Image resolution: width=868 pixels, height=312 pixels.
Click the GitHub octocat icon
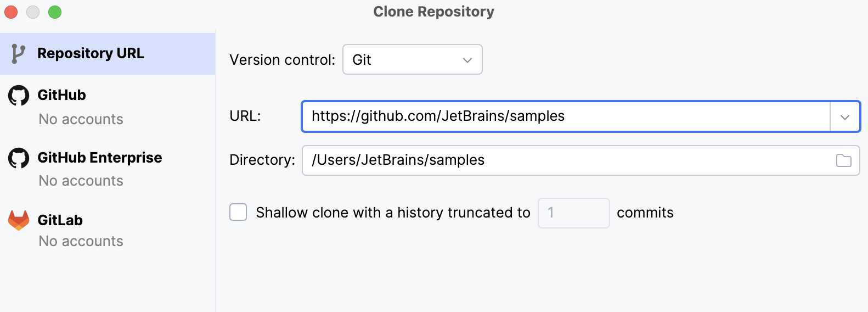point(19,96)
